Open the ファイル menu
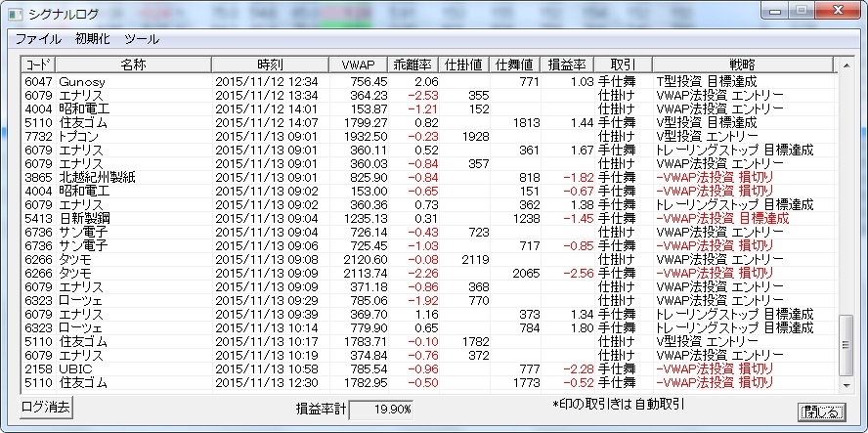Viewport: 868px width, 433px height. click(38, 39)
